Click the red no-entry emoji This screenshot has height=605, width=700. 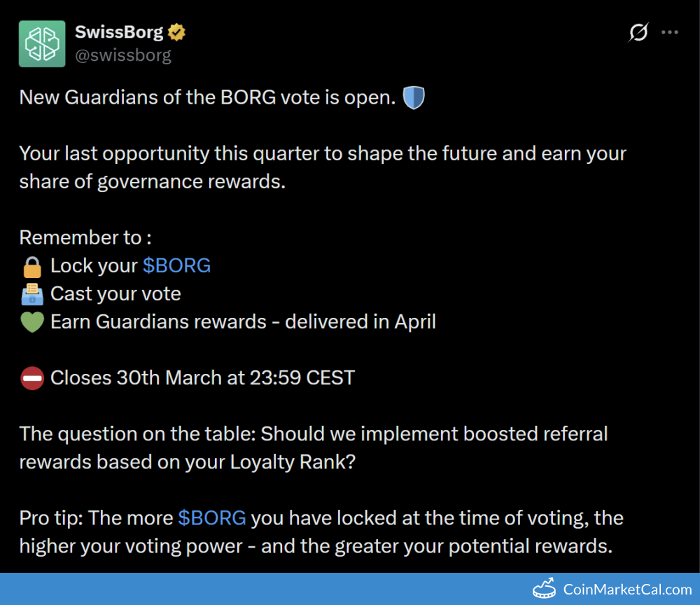[x=32, y=378]
